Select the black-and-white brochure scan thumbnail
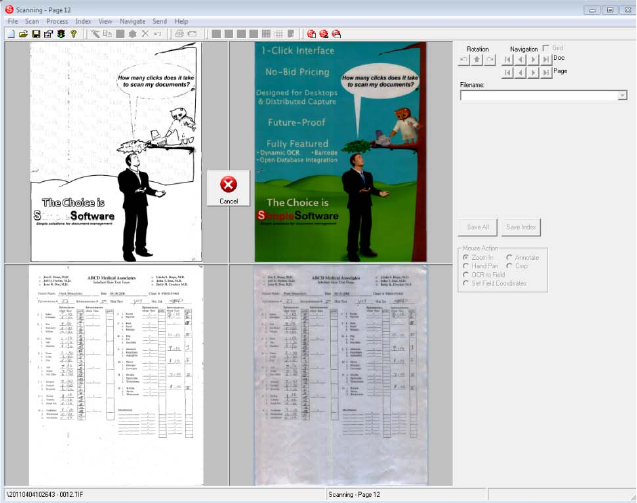The image size is (637, 503). (116, 152)
